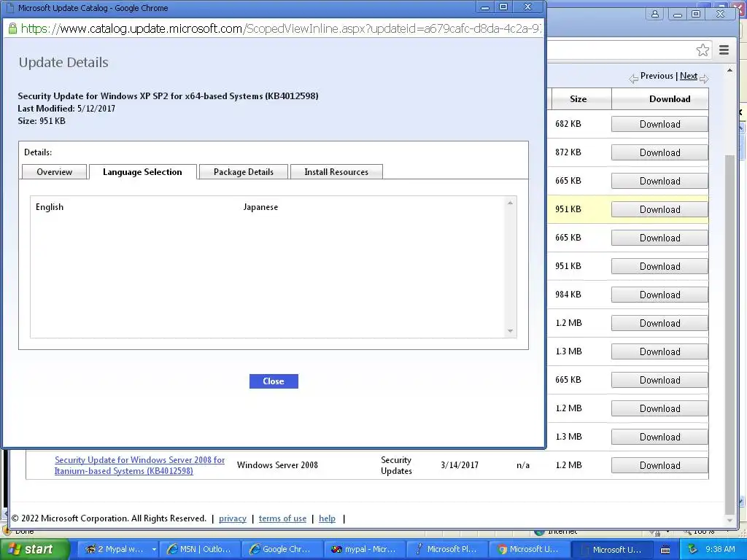Open the terms of use link
This screenshot has width=747, height=560.
[x=282, y=518]
